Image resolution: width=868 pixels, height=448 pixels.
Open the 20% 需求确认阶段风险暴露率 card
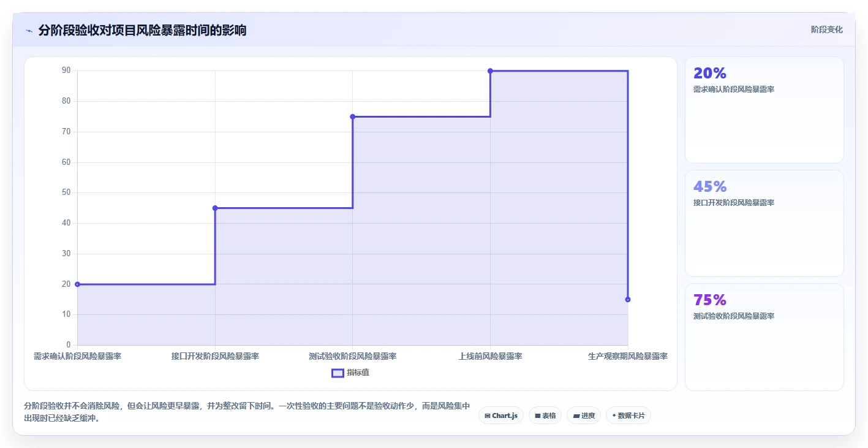764,110
